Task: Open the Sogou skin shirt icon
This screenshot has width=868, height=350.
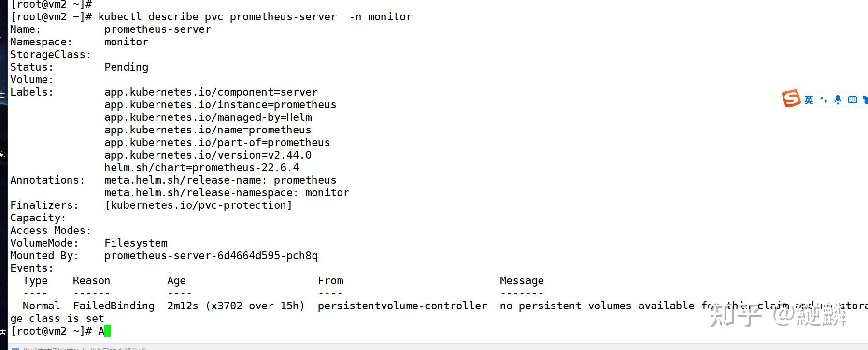Action: [x=865, y=100]
